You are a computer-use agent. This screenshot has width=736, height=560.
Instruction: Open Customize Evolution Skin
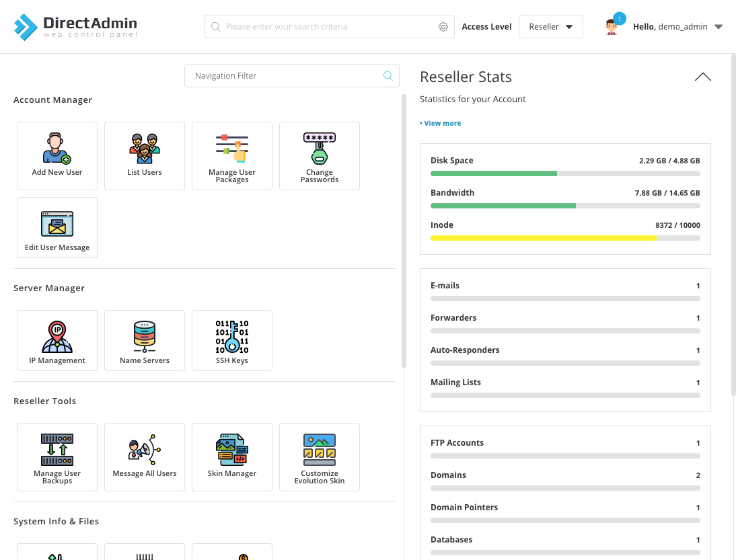pos(320,457)
